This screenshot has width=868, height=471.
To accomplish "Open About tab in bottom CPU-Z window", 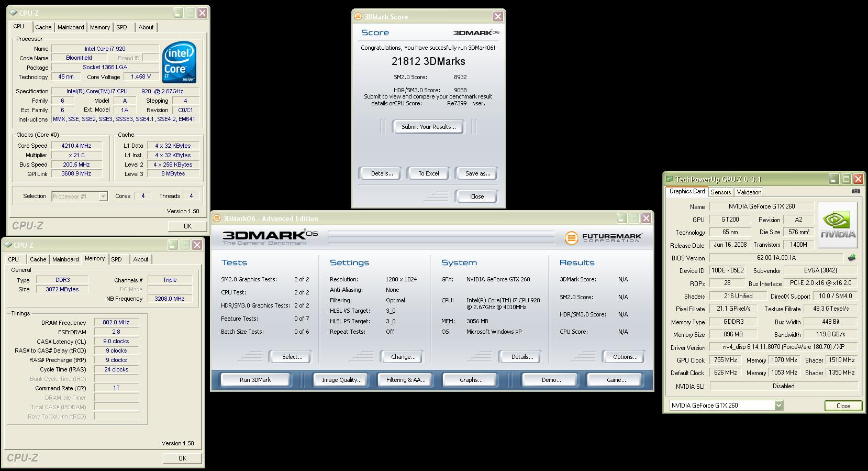I will (141, 259).
